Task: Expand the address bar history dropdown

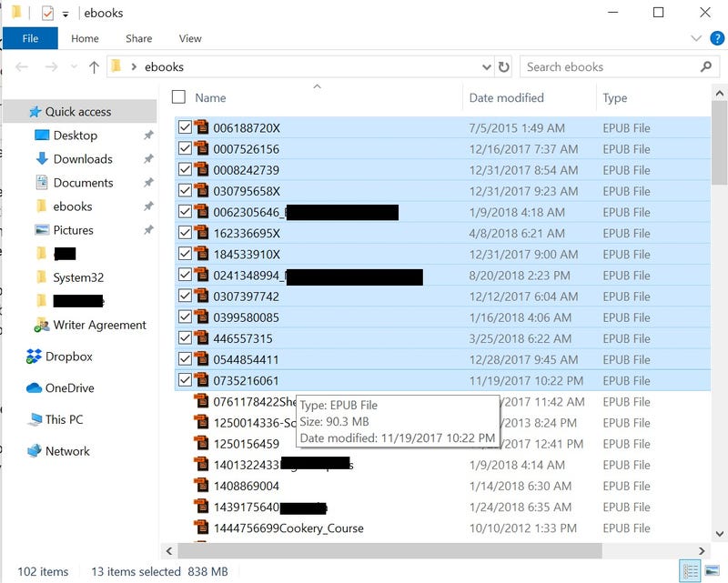Action: pos(487,67)
